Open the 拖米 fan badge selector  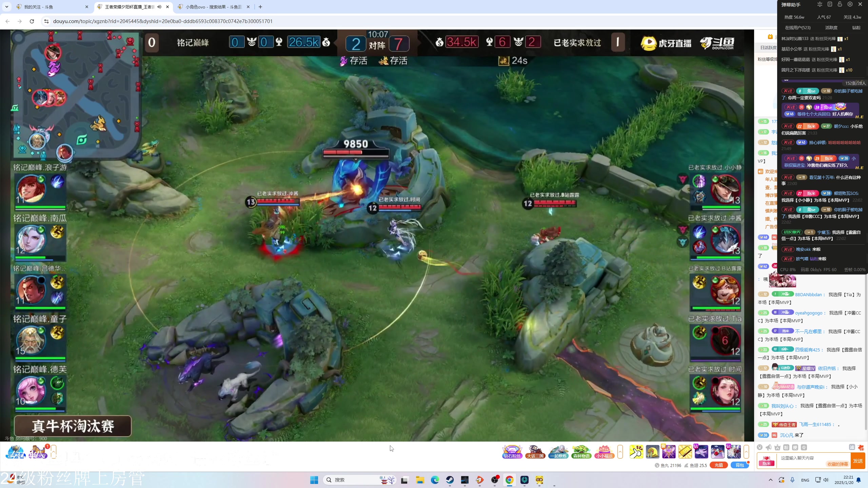[767, 461]
